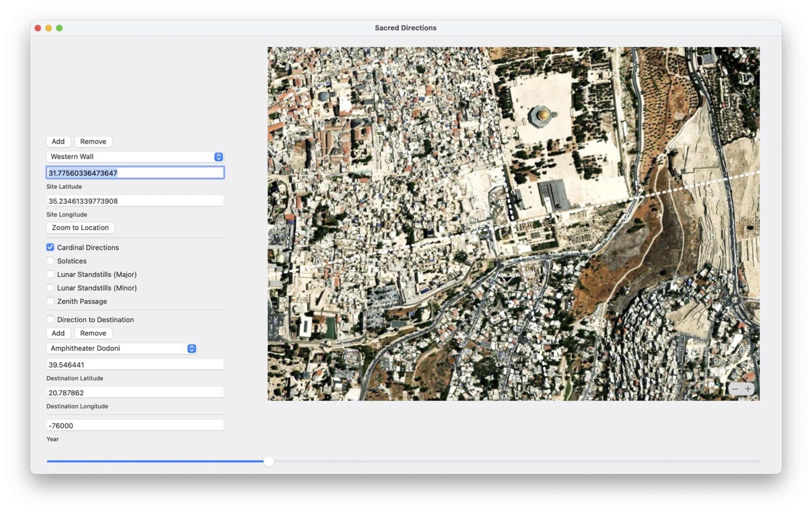This screenshot has width=812, height=514.
Task: Open the Western Wall site dropdown
Action: coord(131,157)
